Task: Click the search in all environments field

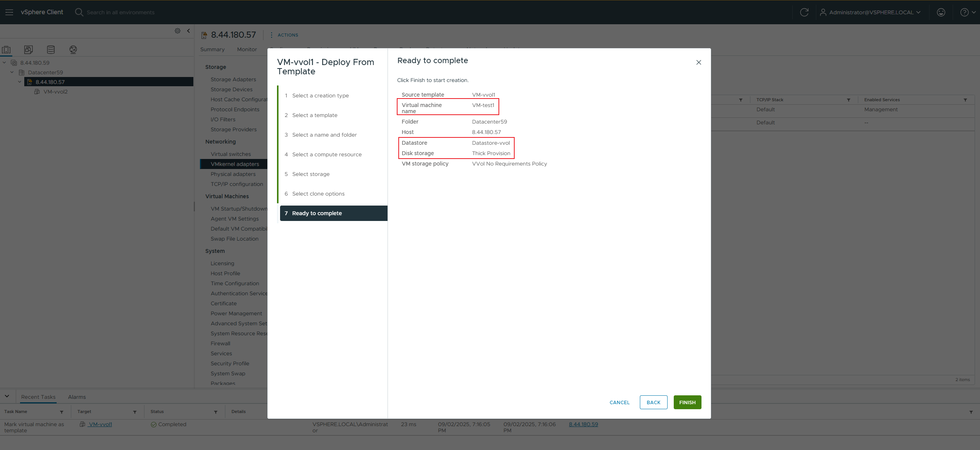Action: (121, 12)
